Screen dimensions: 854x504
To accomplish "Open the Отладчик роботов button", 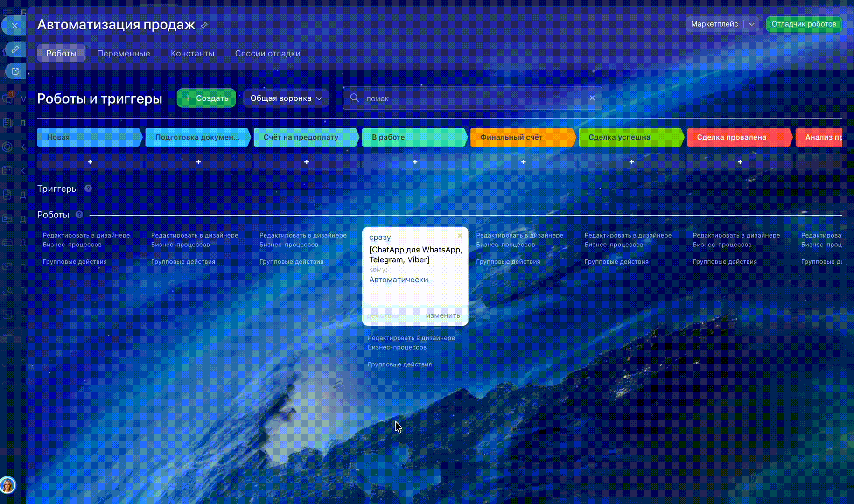I will [804, 24].
